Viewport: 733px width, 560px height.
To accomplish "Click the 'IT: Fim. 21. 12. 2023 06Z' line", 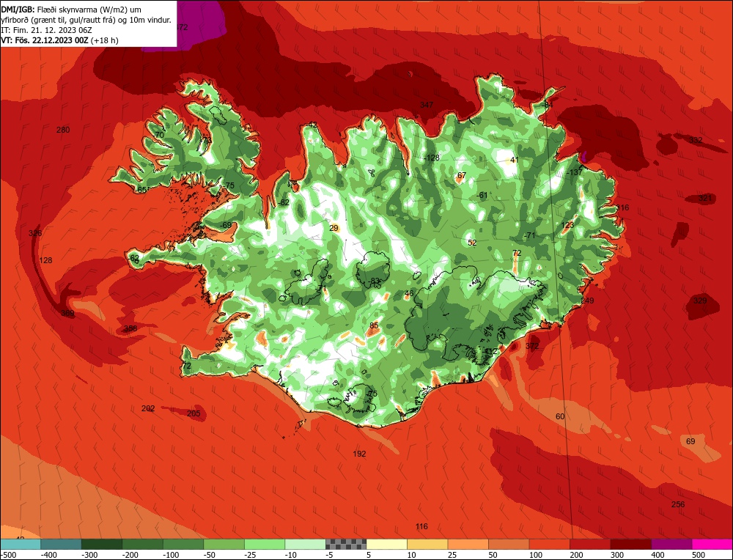I will pyautogui.click(x=47, y=30).
